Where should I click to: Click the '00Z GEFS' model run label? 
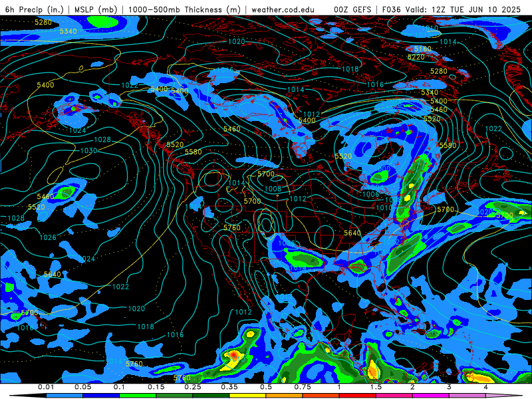click(x=353, y=9)
